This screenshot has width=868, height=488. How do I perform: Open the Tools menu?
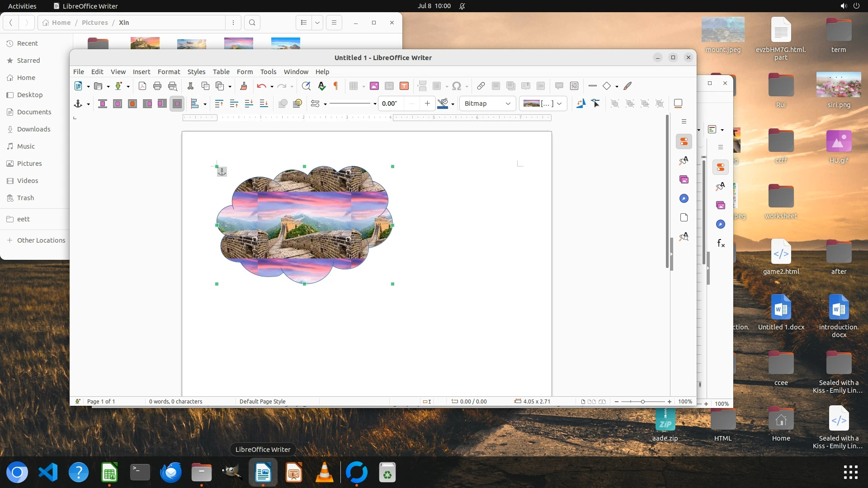(268, 72)
